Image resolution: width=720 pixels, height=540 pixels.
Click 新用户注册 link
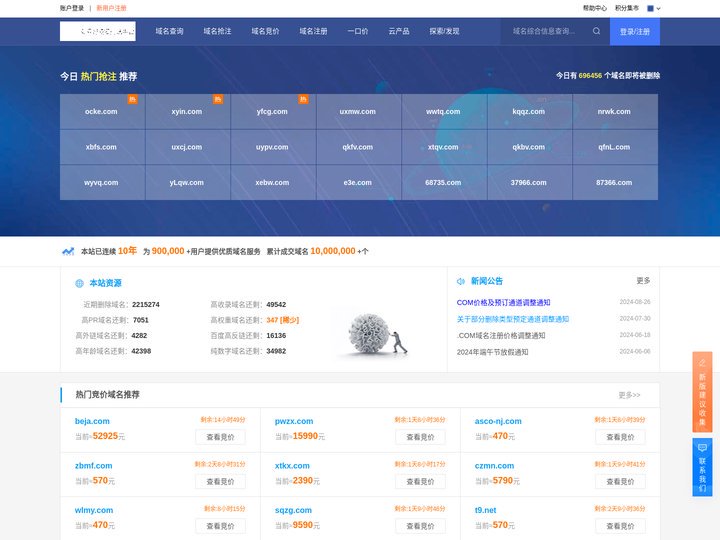[x=111, y=8]
